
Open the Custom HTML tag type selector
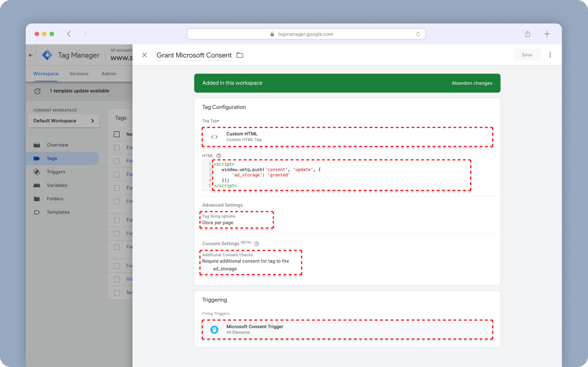[347, 137]
